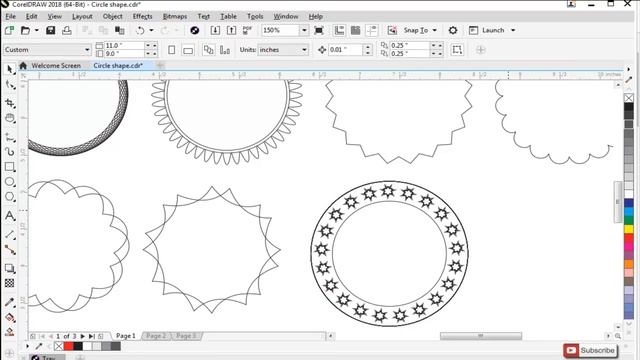Increase nudge distance stepper
640x360 pixels.
click(368, 47)
